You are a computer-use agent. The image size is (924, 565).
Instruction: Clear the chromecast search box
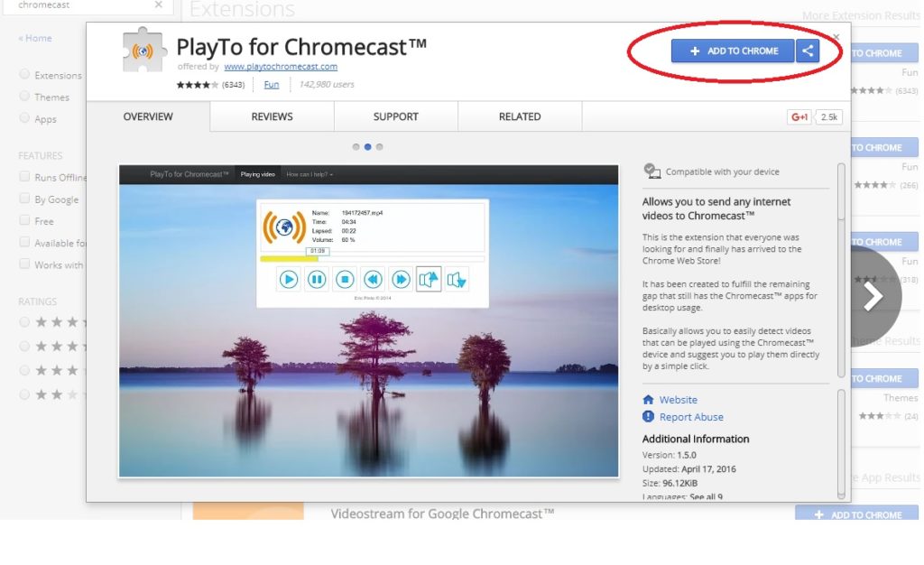coord(159,5)
